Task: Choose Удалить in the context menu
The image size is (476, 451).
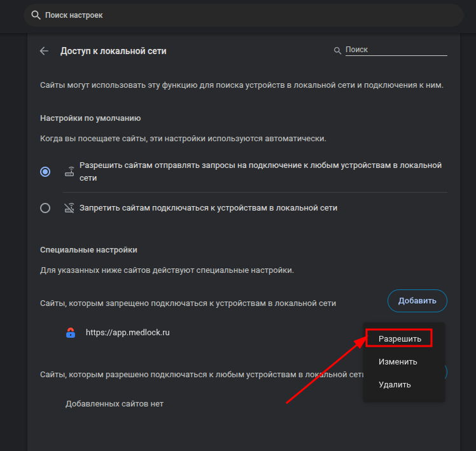Action: [x=395, y=385]
